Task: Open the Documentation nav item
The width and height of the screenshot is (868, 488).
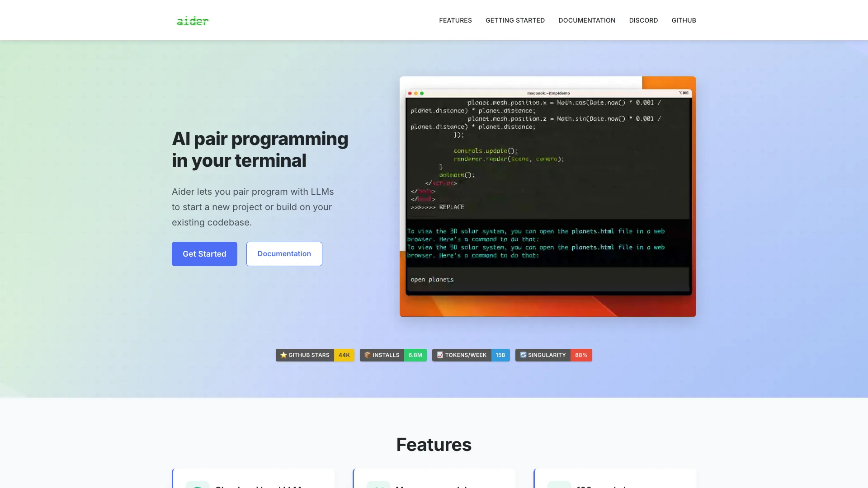Action: [587, 20]
